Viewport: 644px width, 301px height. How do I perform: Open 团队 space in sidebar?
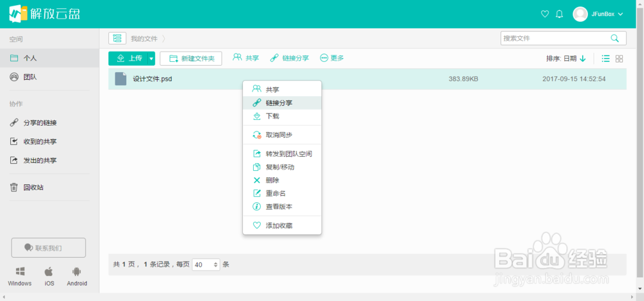pos(50,77)
